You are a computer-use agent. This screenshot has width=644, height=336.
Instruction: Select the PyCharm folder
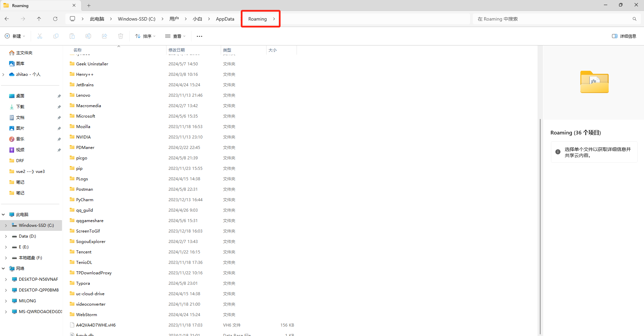pos(85,200)
